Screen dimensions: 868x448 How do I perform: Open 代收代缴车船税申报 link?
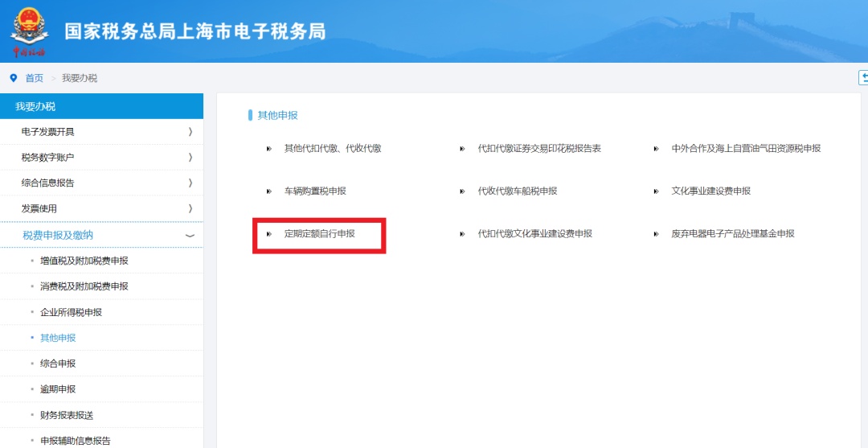[518, 191]
